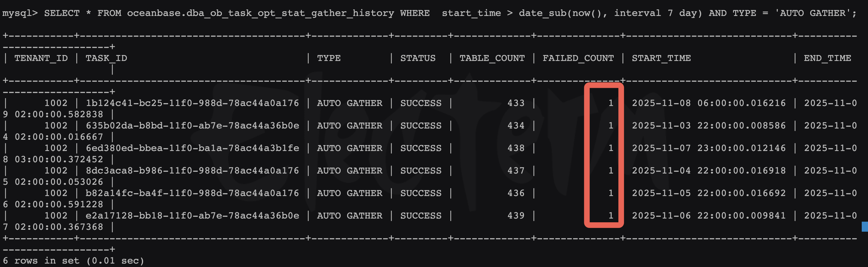Image resolution: width=868 pixels, height=267 pixels.
Task: Click start time 2025-11-05 22:00:00.016692
Action: coord(709,193)
